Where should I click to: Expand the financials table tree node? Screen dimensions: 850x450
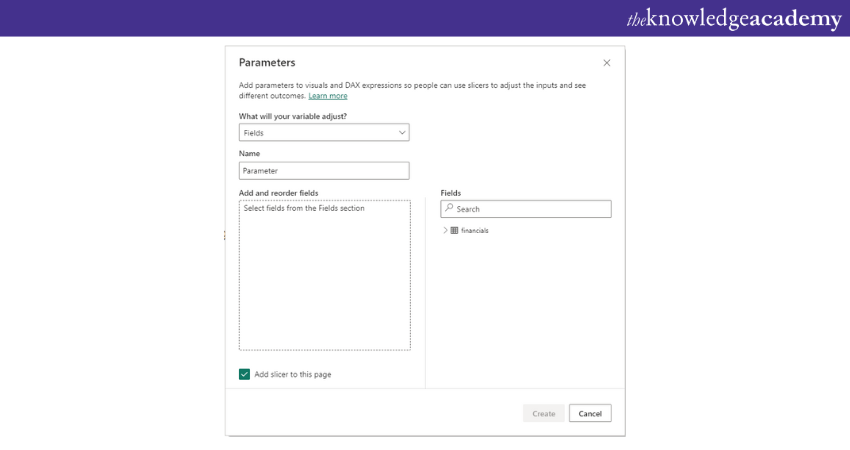444,230
